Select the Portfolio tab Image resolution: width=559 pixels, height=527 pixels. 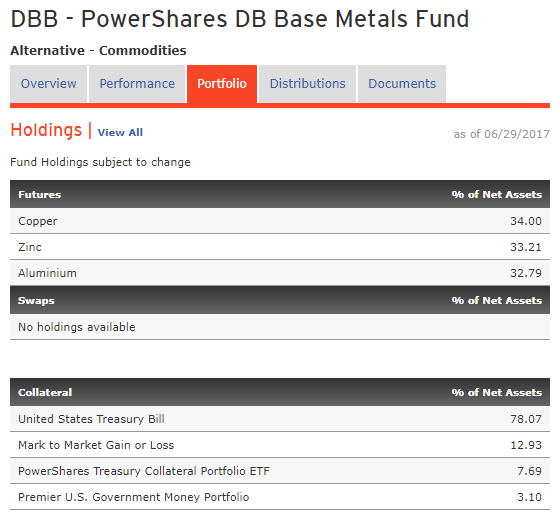tap(222, 84)
